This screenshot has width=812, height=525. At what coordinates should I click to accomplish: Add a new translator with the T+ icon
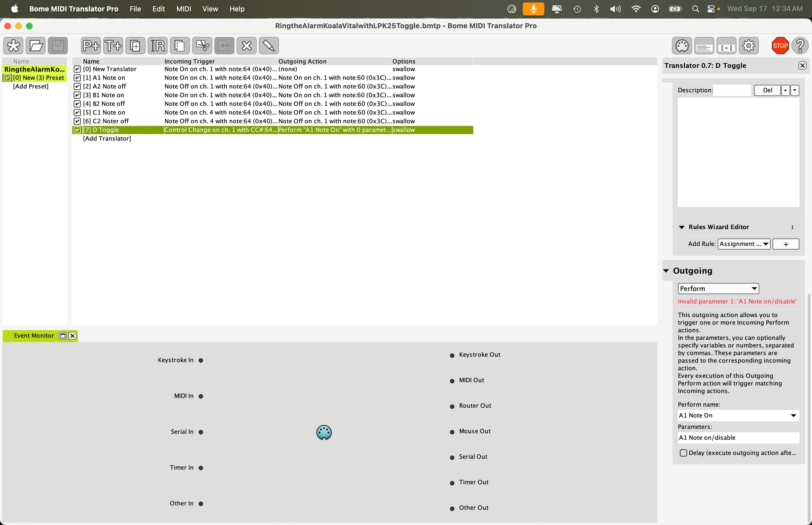[x=113, y=46]
